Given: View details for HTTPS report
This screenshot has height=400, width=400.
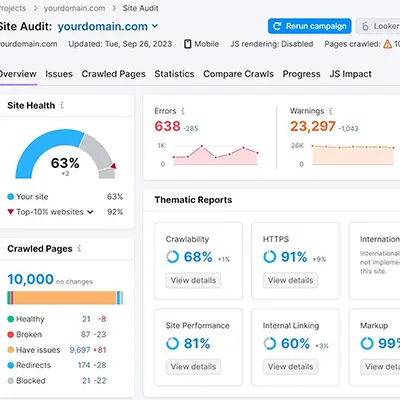Looking at the screenshot, I should pos(291,280).
